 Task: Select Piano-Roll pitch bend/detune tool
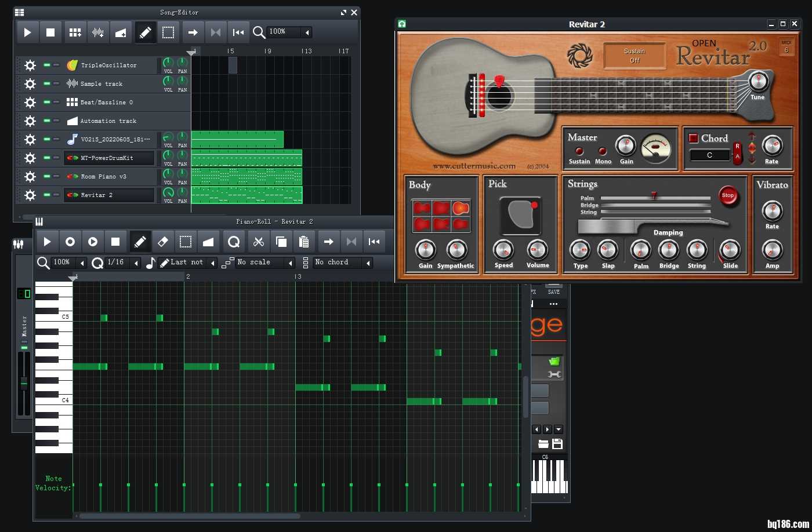coord(208,242)
